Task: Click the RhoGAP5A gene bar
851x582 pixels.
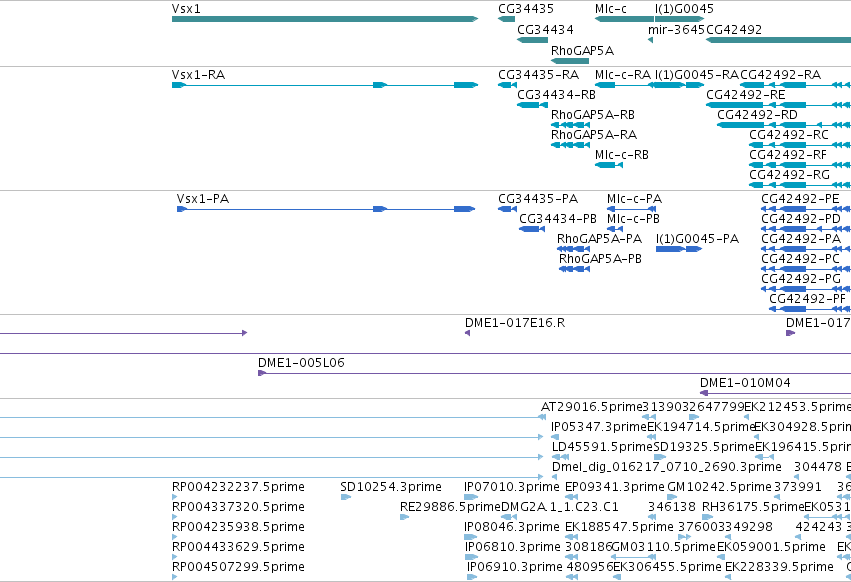Action: tap(569, 61)
